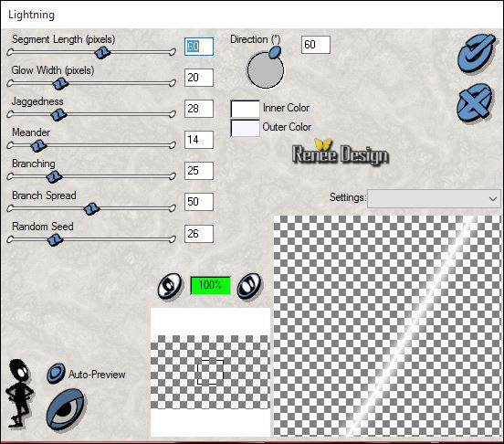Zoom out using left eye icon beside 100%
This screenshot has width=504, height=444.
coord(170,286)
